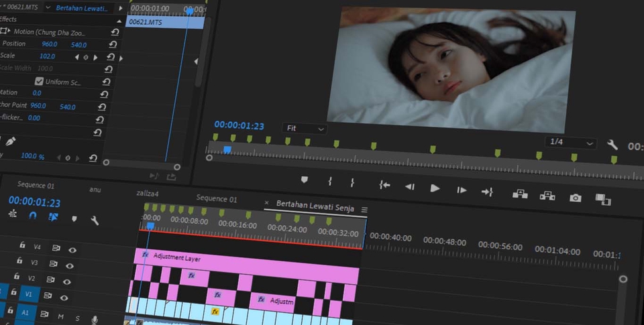
Task: Reset the Anchor Point parameter
Action: [102, 107]
